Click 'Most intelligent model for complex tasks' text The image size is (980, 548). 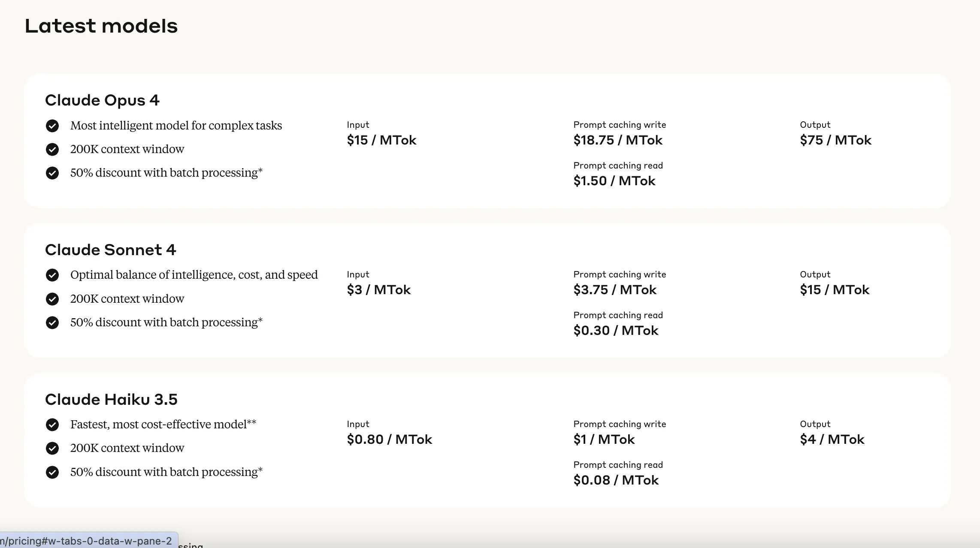coord(176,126)
